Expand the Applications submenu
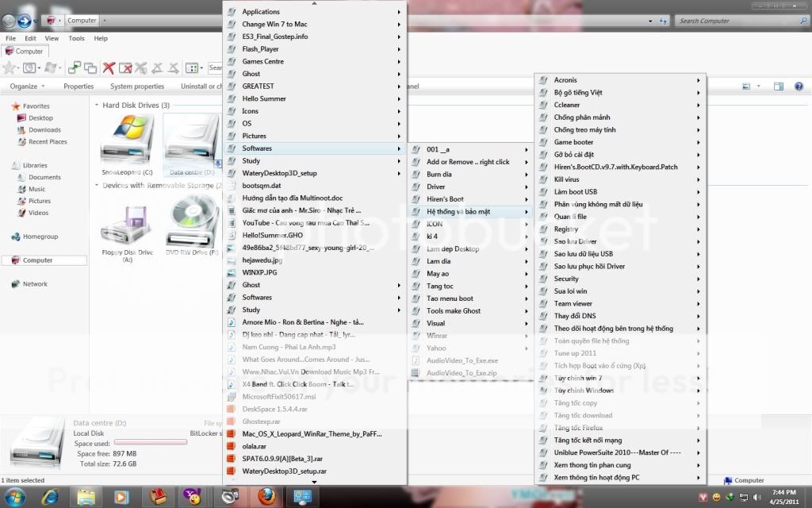 pyautogui.click(x=316, y=11)
